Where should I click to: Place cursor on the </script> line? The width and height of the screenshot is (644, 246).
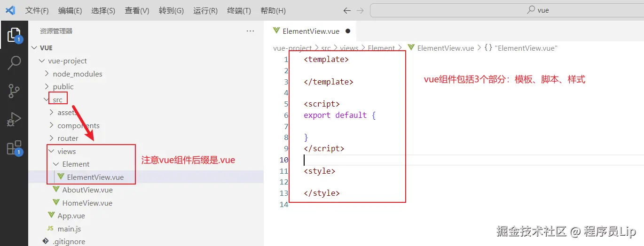pos(324,148)
